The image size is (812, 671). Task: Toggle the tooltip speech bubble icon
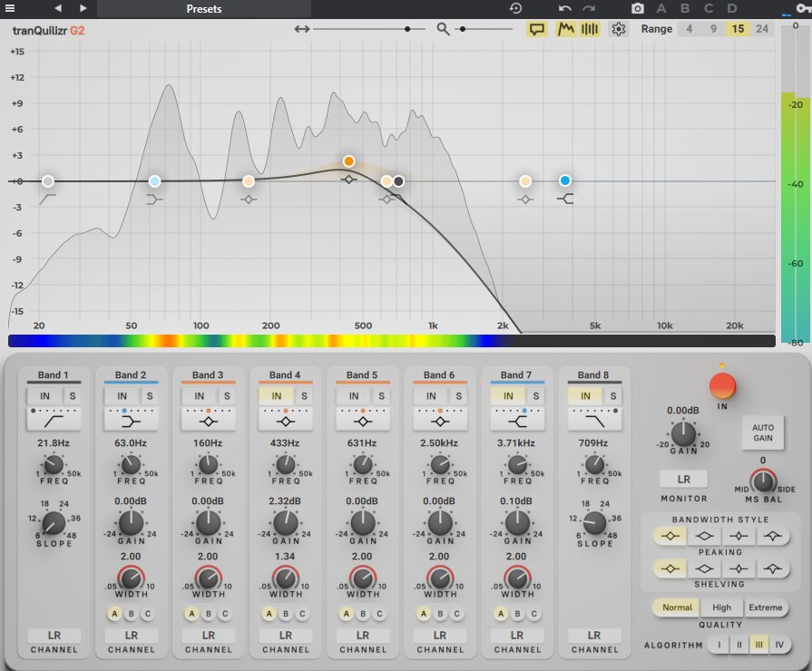click(536, 29)
